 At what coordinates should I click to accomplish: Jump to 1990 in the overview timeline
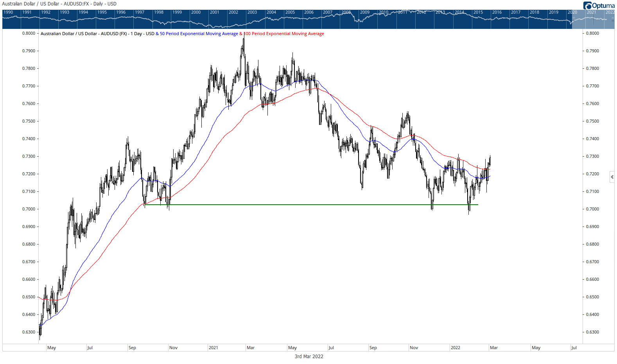coord(8,12)
